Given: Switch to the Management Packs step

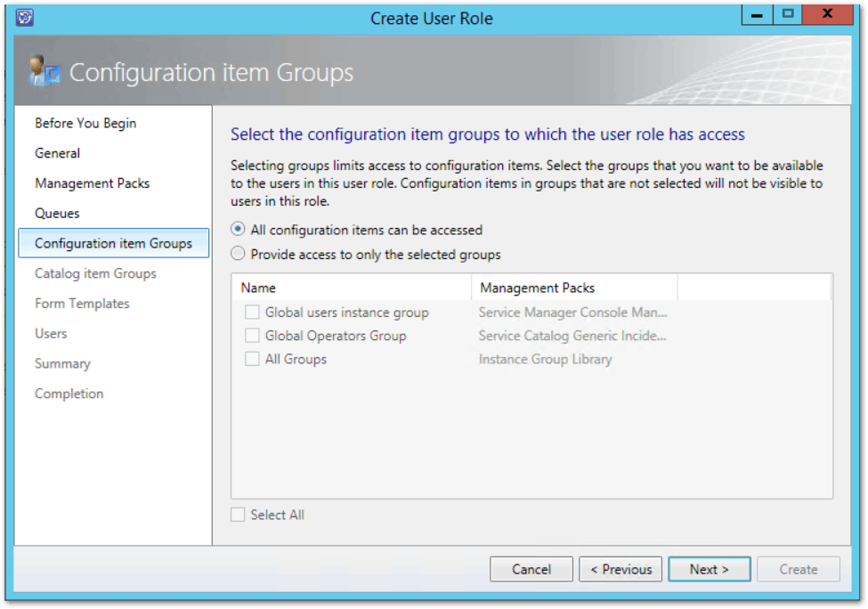Looking at the screenshot, I should click(93, 183).
